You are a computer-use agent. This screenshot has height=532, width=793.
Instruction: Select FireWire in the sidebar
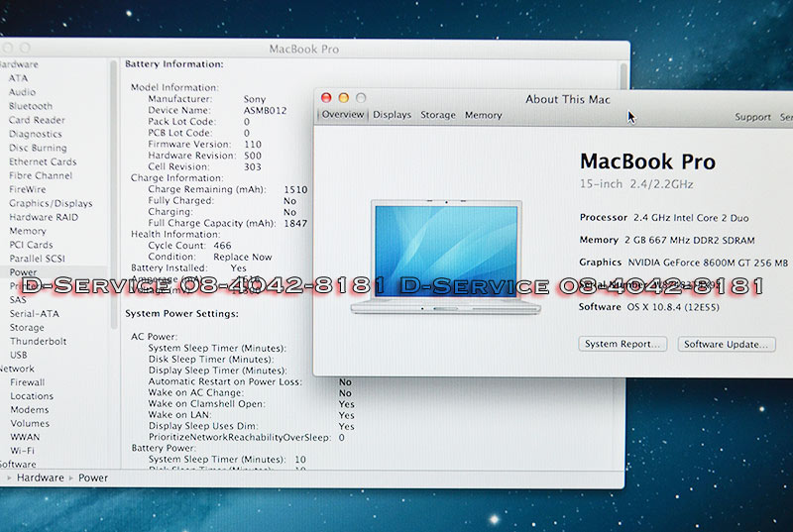[x=28, y=189]
